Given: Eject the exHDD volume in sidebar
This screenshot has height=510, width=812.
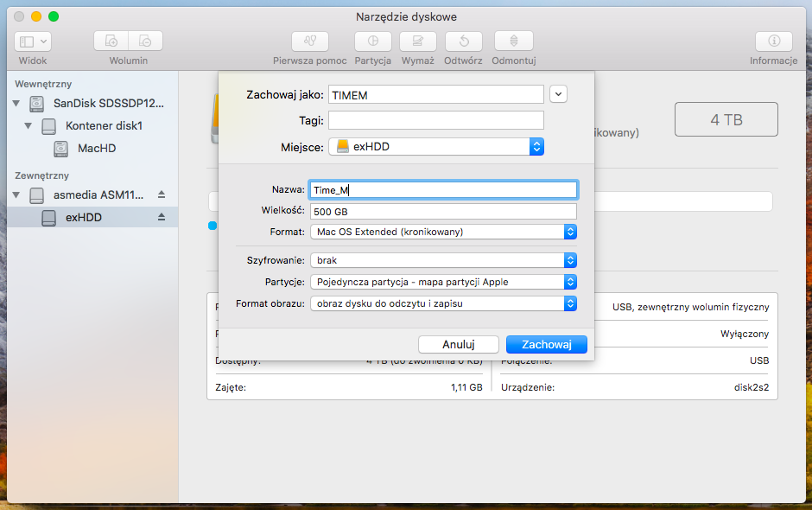Looking at the screenshot, I should (x=161, y=218).
